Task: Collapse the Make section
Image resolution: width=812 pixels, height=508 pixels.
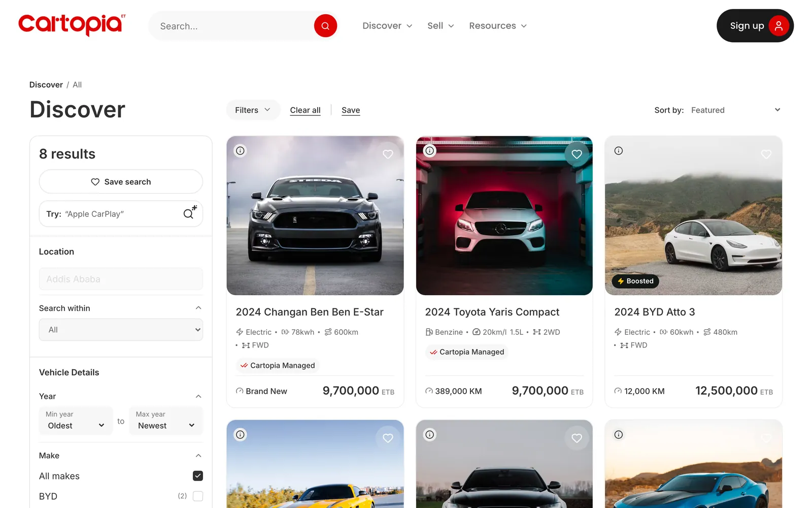Action: click(x=198, y=456)
